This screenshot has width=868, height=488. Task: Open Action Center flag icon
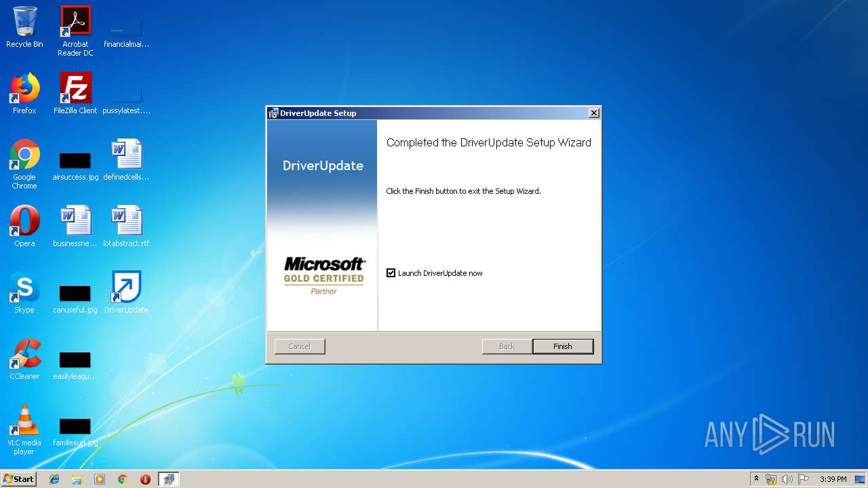(x=804, y=479)
